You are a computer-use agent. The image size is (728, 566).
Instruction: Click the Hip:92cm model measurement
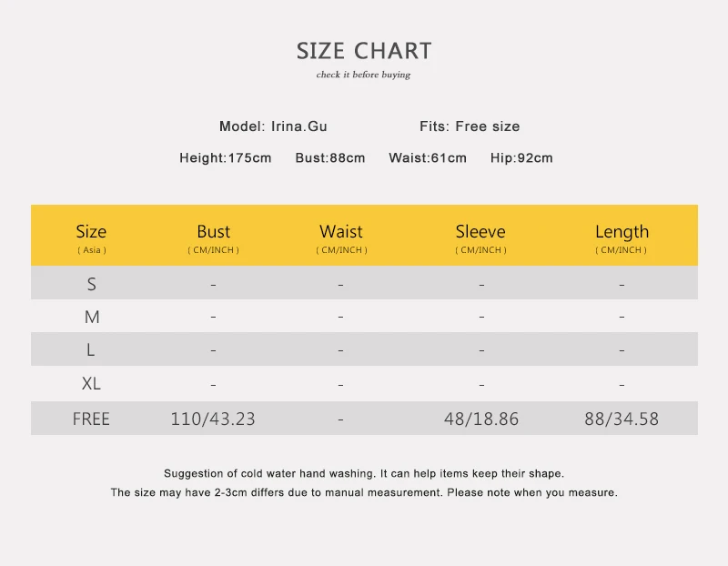pos(521,157)
